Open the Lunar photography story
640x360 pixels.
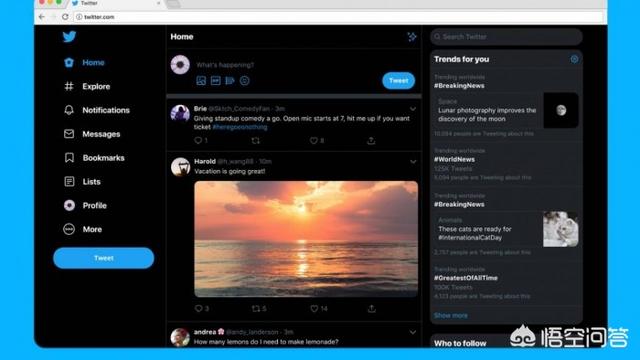click(487, 115)
